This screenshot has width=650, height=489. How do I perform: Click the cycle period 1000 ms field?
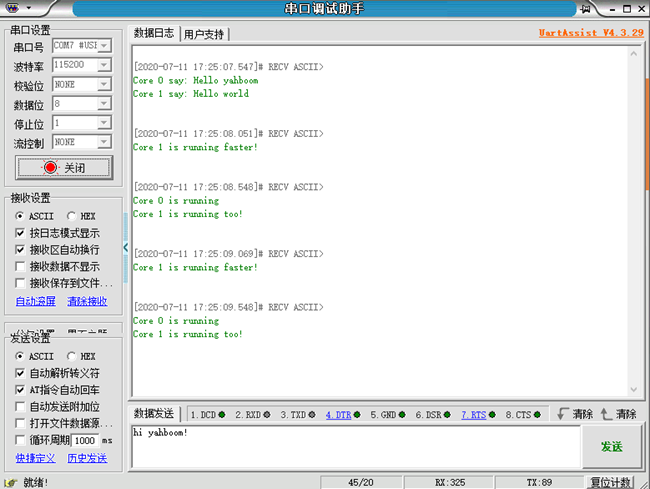[x=85, y=440]
